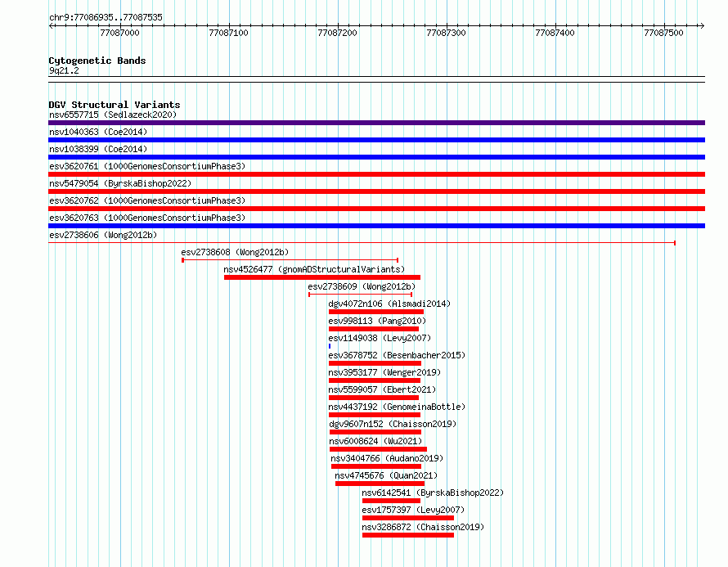Click ruler position 77087400
The width and height of the screenshot is (728, 567).
555,33
